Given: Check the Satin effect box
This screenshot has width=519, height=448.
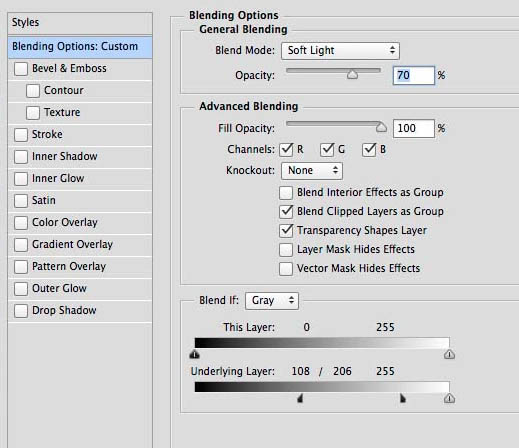Looking at the screenshot, I should coord(21,201).
